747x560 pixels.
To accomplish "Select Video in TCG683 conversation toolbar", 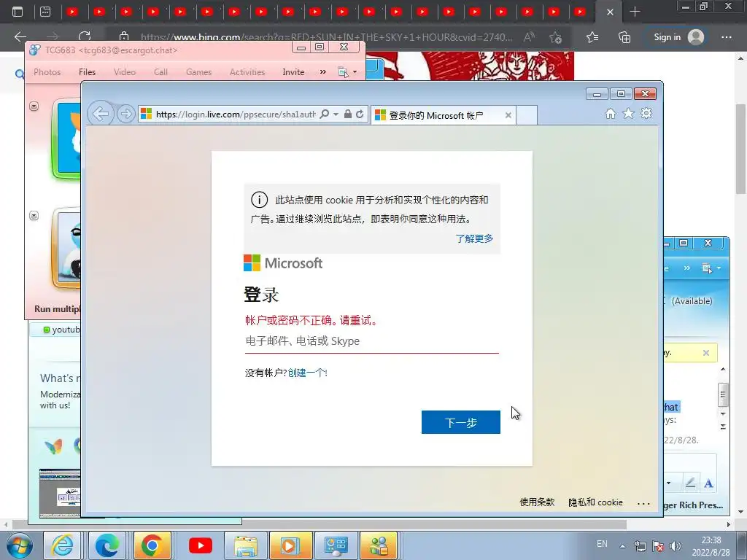I will [x=124, y=72].
